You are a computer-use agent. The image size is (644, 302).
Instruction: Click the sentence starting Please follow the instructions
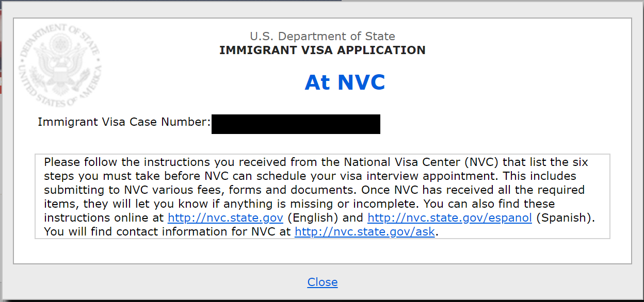[316, 169]
